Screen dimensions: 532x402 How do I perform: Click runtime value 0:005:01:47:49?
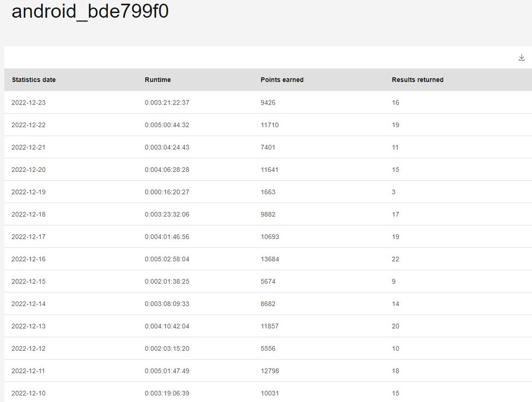click(167, 371)
